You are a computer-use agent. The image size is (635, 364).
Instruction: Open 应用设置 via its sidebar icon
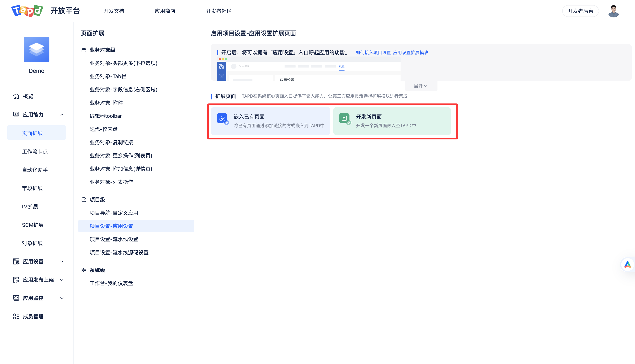coord(16,261)
